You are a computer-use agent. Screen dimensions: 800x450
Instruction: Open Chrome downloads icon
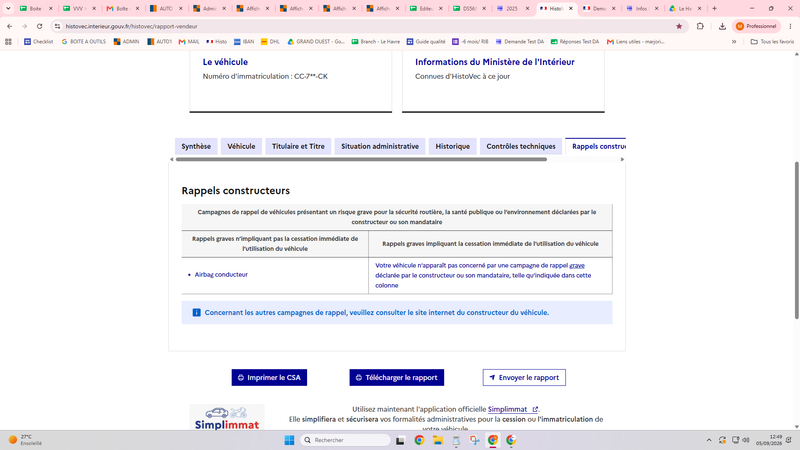[x=722, y=26]
